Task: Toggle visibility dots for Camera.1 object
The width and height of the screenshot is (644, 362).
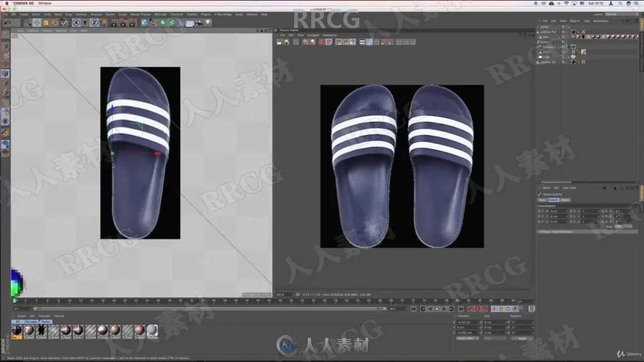Action: tap(567, 47)
